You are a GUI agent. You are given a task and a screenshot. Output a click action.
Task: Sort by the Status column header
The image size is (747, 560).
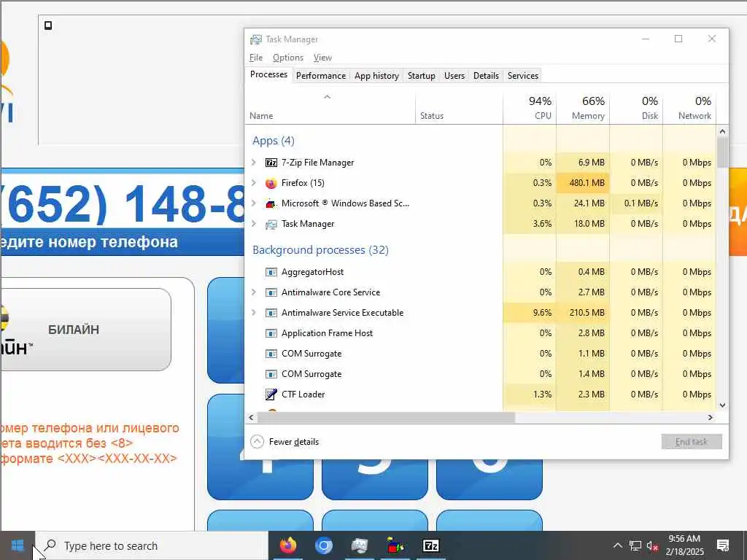(x=460, y=108)
